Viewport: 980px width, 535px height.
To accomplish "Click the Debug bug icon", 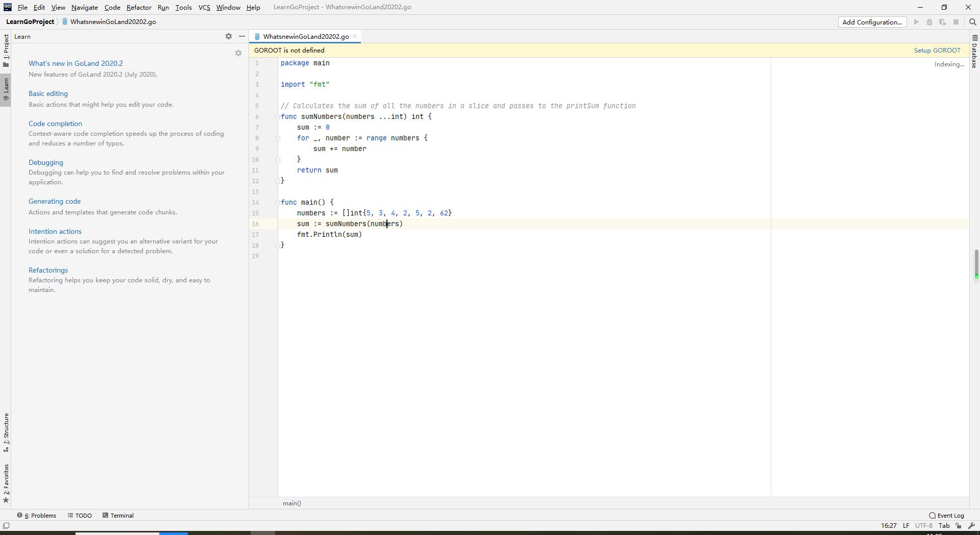I will coord(929,22).
